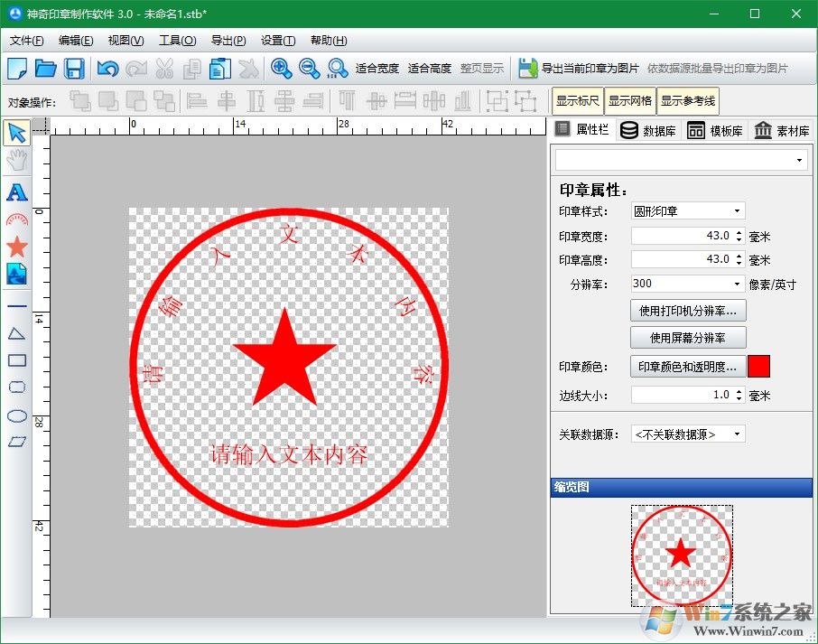Expand the 分辨率 resolution dropdown

[x=688, y=284]
